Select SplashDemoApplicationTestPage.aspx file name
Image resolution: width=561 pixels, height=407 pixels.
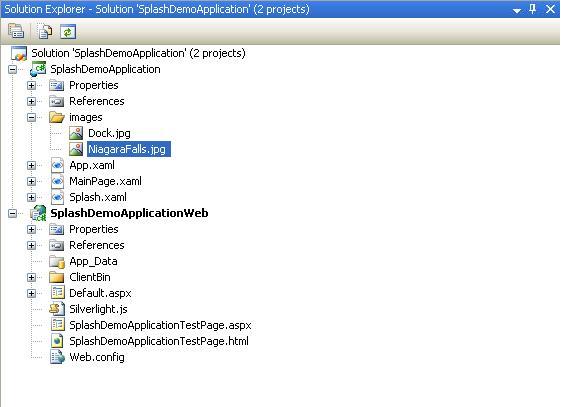160,325
